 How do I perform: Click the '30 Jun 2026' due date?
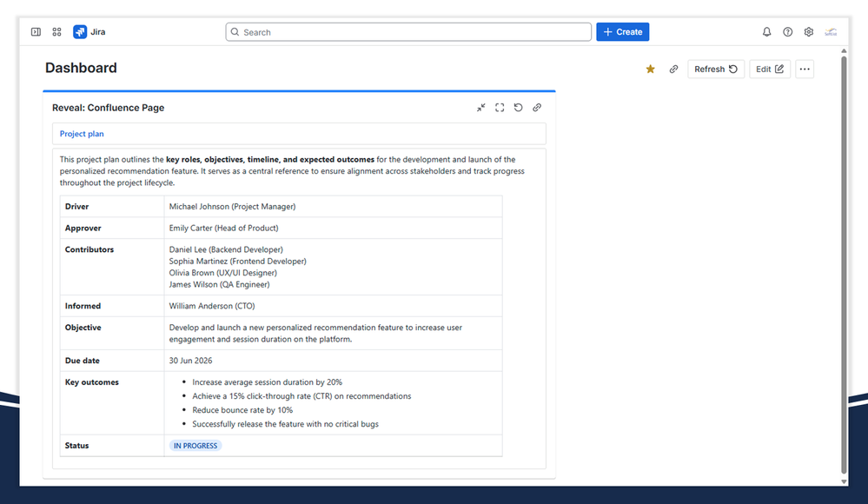(190, 361)
